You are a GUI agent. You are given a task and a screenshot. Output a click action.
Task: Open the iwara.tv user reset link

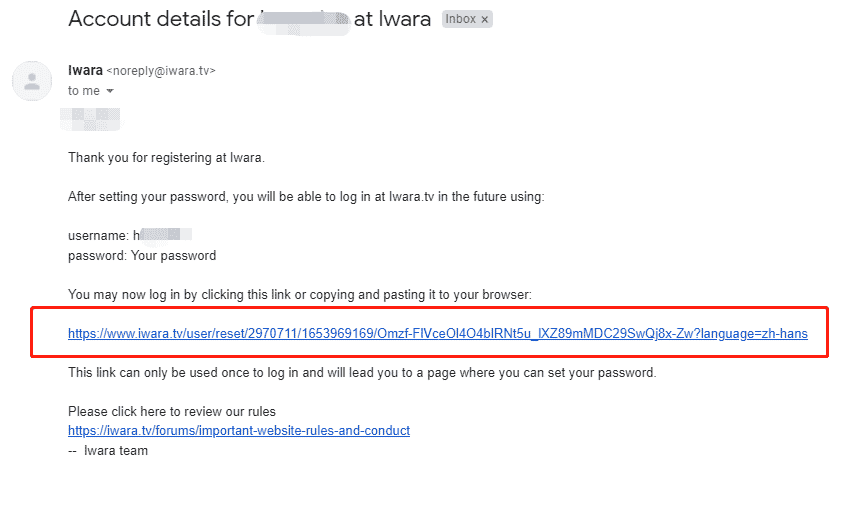click(x=438, y=333)
